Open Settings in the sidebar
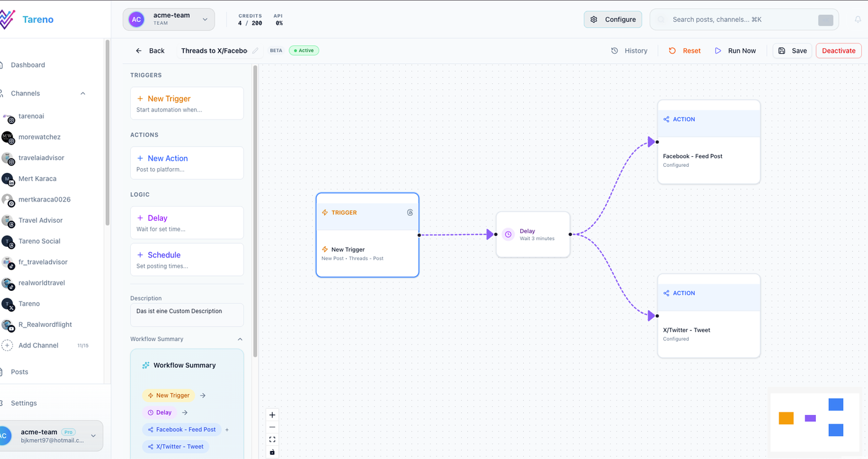 coord(24,403)
